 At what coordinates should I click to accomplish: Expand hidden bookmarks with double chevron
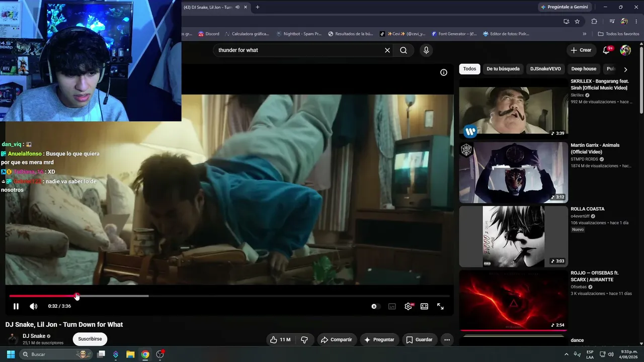[x=585, y=34]
